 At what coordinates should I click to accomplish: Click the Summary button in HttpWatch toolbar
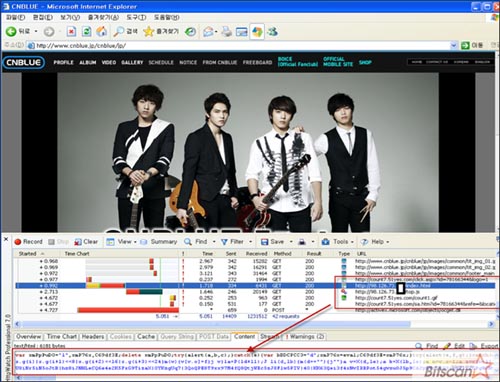click(x=159, y=242)
